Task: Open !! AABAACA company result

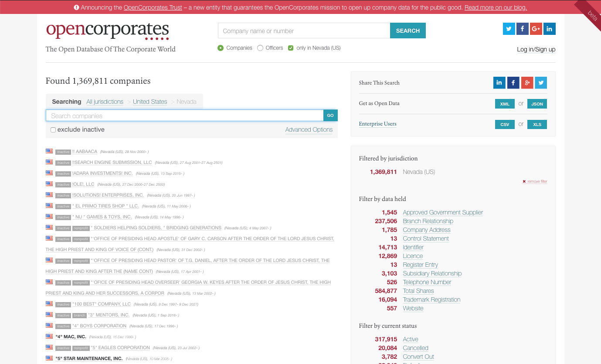Action: coord(85,151)
